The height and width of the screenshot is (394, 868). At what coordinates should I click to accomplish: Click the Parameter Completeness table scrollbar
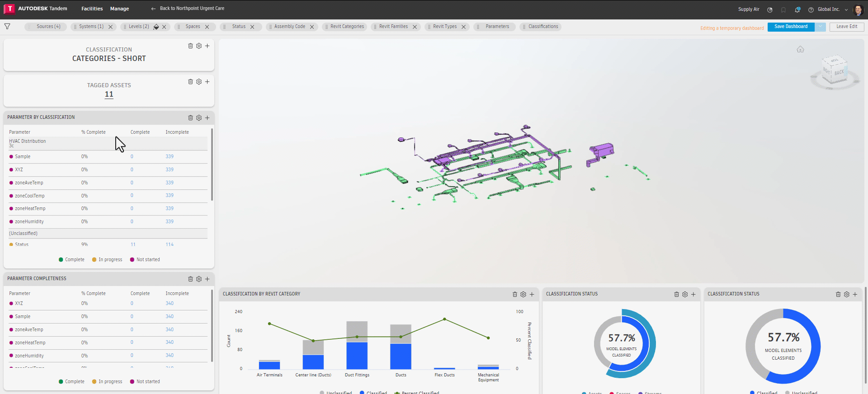(212, 326)
